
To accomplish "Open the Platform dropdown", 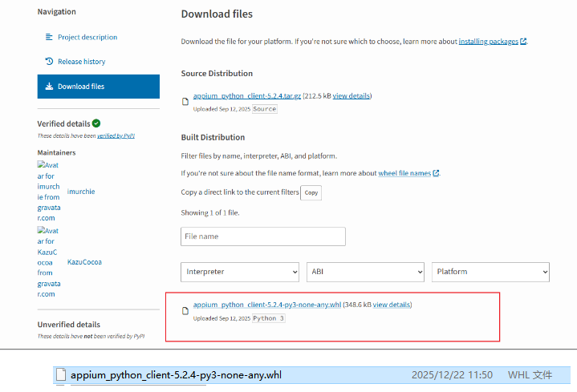I will point(490,272).
